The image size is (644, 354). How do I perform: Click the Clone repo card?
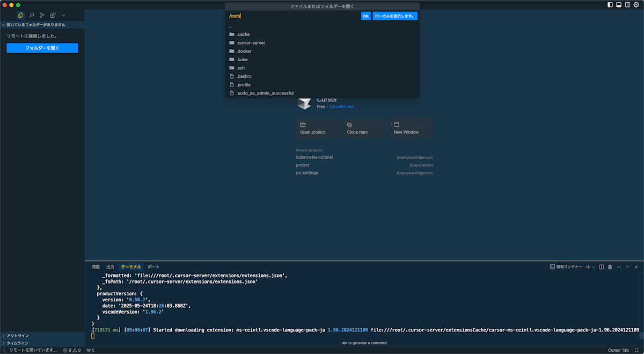[x=364, y=128]
